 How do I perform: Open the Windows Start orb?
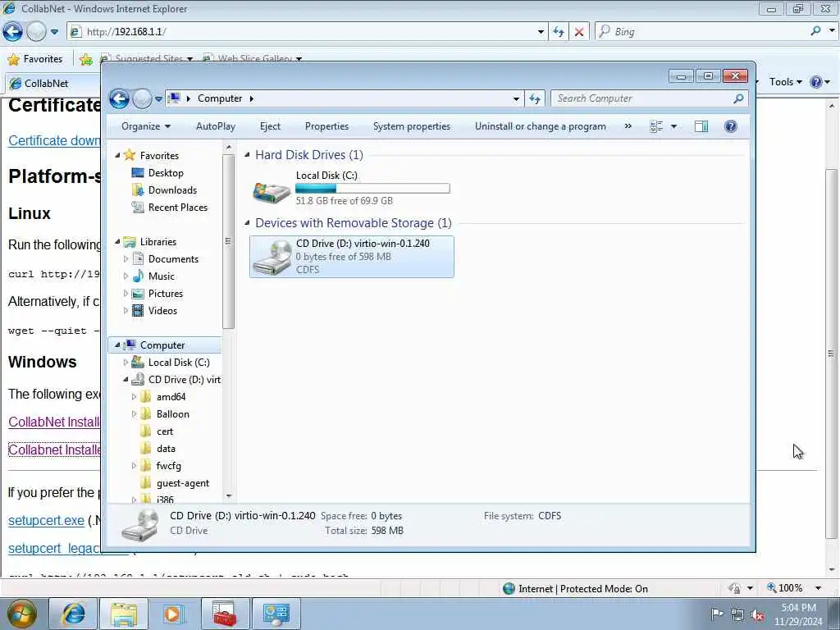click(x=21, y=614)
